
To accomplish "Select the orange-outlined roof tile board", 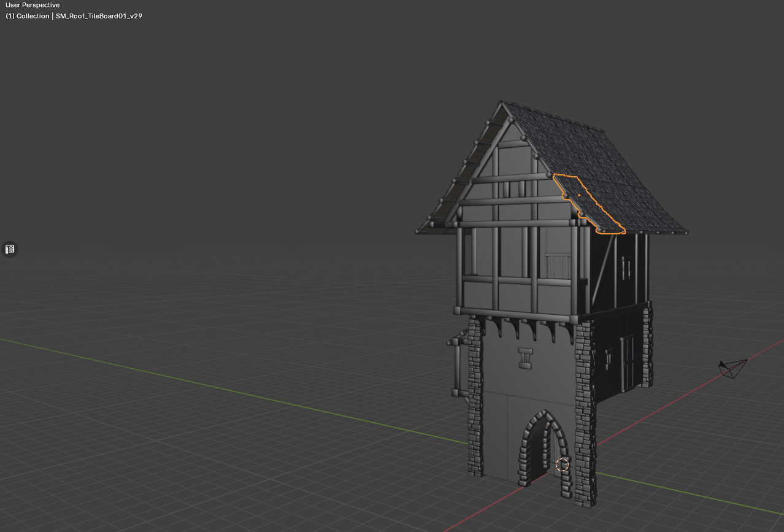I will [592, 209].
